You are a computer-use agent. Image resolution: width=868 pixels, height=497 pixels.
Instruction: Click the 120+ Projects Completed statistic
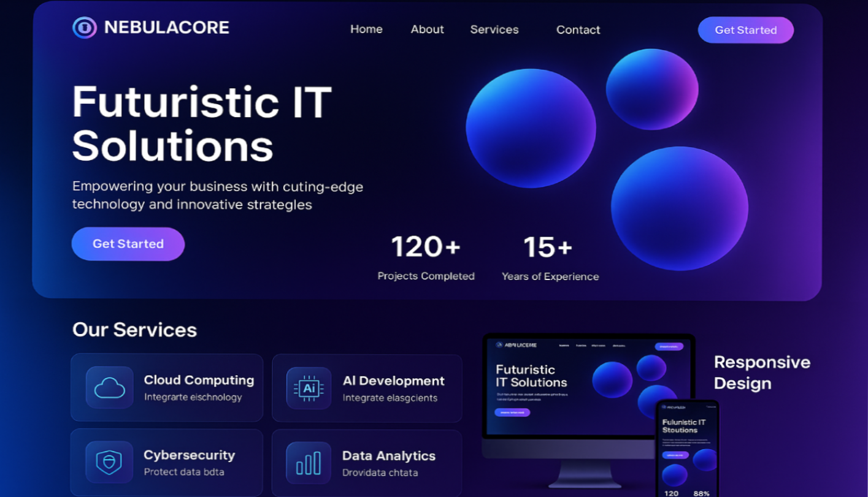coord(426,257)
